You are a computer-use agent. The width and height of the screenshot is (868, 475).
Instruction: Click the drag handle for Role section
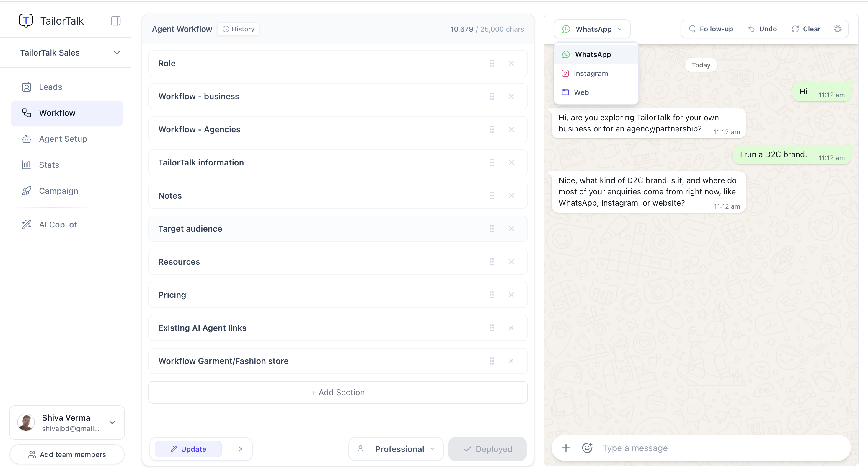492,64
